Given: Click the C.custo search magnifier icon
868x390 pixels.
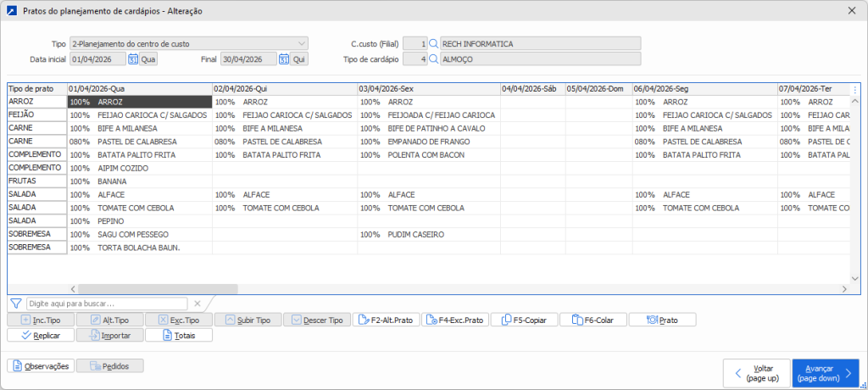Looking at the screenshot, I should pyautogui.click(x=433, y=43).
